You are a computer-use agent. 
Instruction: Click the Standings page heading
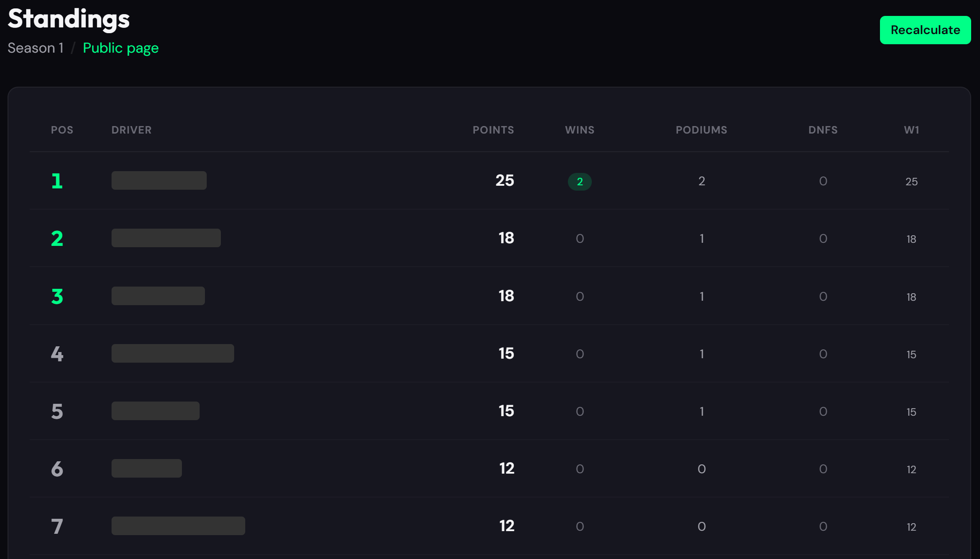pos(69,19)
